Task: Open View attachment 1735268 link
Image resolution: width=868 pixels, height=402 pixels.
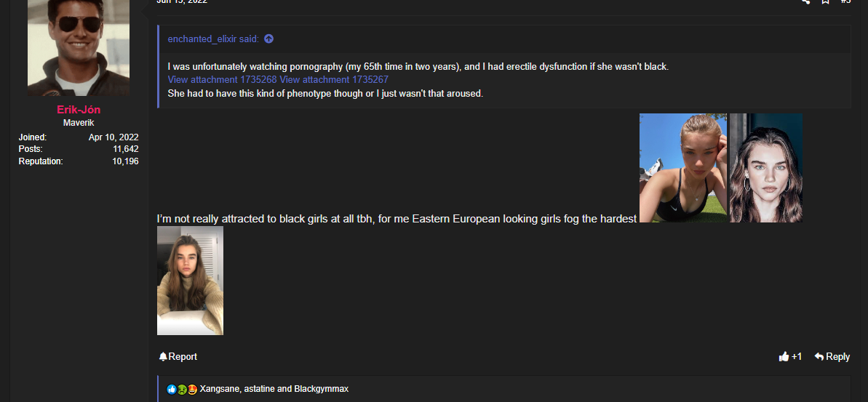Action: tap(222, 80)
